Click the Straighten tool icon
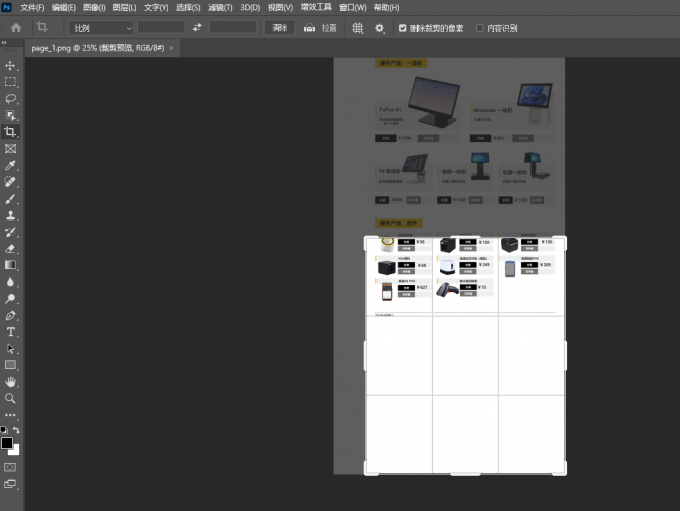Image resolution: width=680 pixels, height=511 pixels. click(x=309, y=28)
